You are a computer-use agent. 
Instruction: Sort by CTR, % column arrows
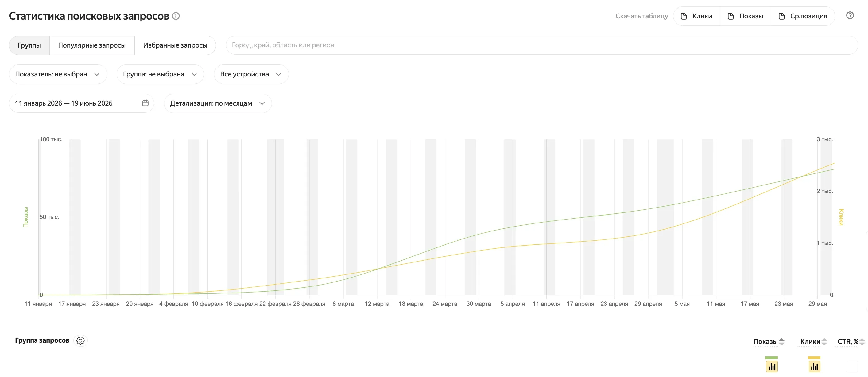862,342
